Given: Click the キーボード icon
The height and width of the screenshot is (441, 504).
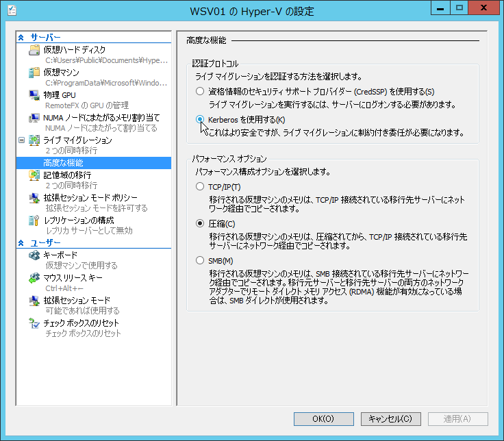Looking at the screenshot, I should 34,255.
